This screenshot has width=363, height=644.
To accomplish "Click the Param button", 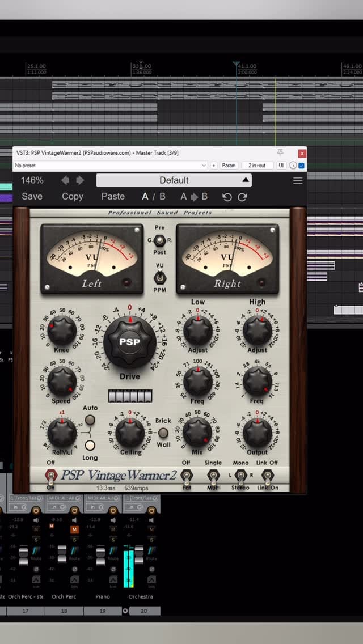I will (x=229, y=166).
